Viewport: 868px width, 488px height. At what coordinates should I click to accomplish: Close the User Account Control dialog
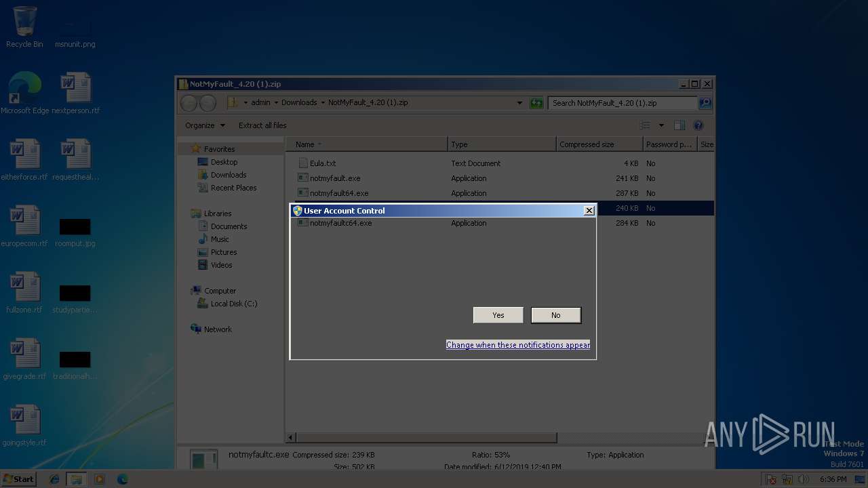tap(589, 211)
